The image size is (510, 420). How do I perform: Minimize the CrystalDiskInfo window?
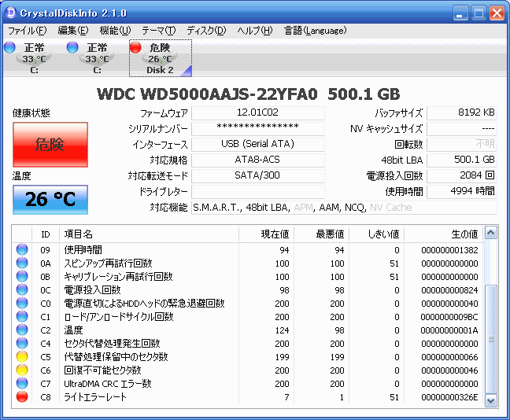[460, 13]
